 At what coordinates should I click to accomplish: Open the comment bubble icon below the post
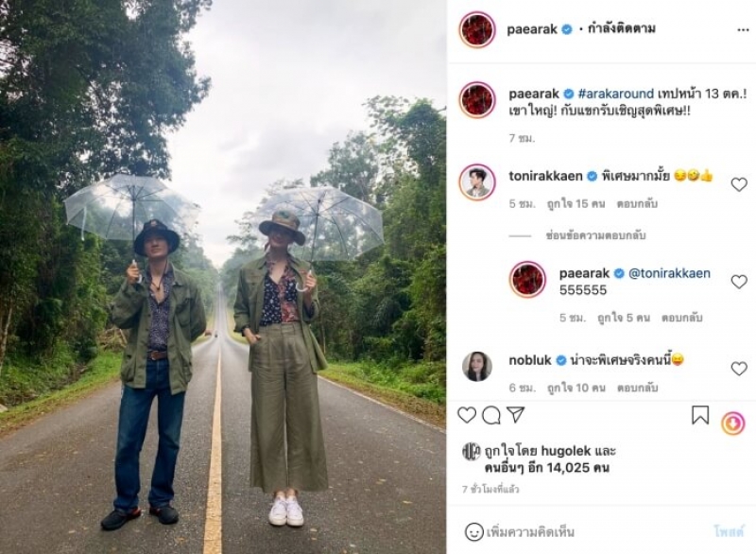pyautogui.click(x=490, y=415)
